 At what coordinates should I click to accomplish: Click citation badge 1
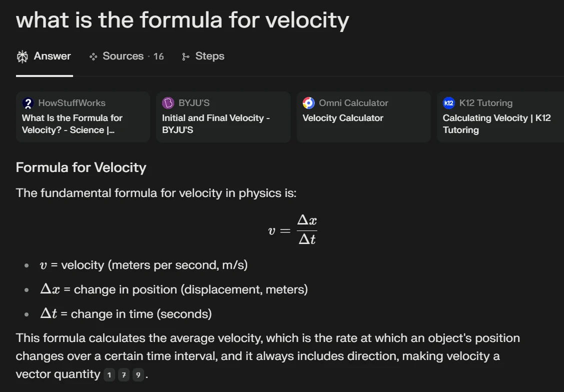pyautogui.click(x=109, y=375)
